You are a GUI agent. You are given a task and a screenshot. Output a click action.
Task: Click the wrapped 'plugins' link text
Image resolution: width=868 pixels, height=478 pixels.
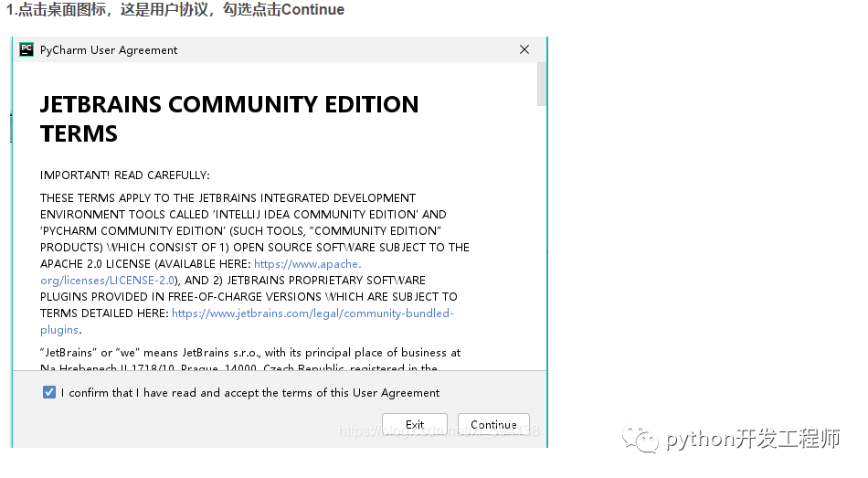[x=59, y=330]
